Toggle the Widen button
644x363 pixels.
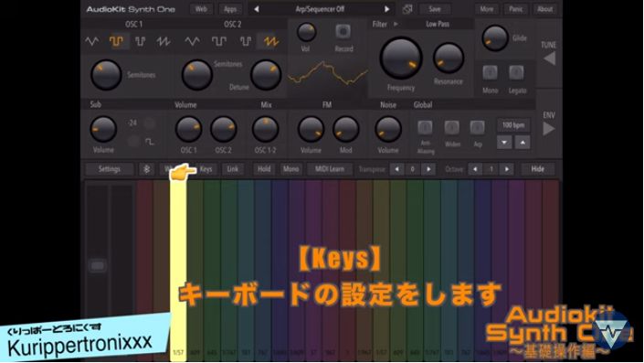tap(452, 127)
